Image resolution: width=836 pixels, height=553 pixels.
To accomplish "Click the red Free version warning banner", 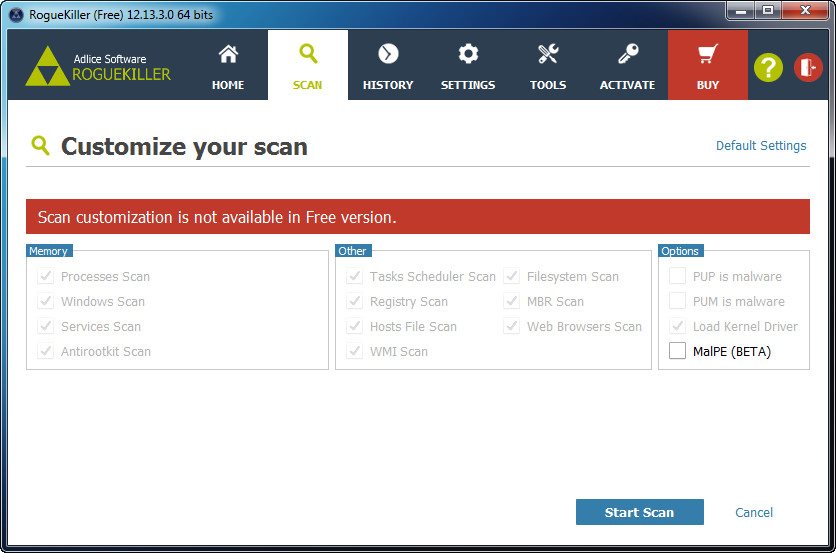I will pyautogui.click(x=418, y=217).
